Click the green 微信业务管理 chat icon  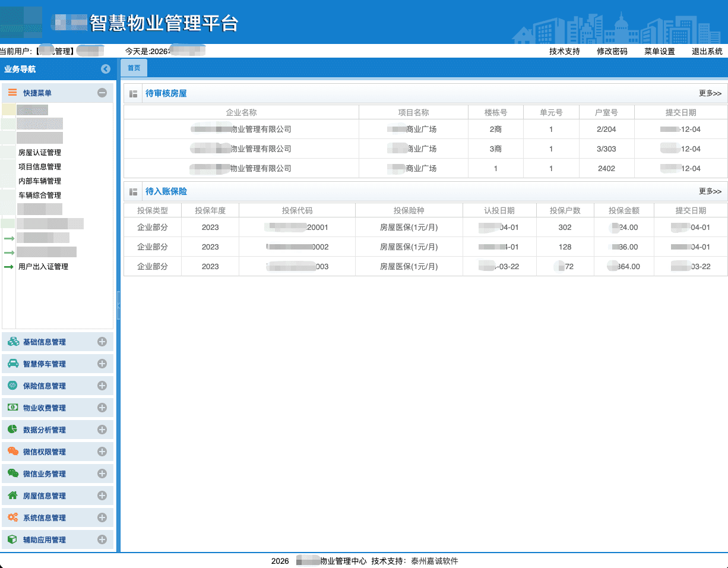(12, 474)
